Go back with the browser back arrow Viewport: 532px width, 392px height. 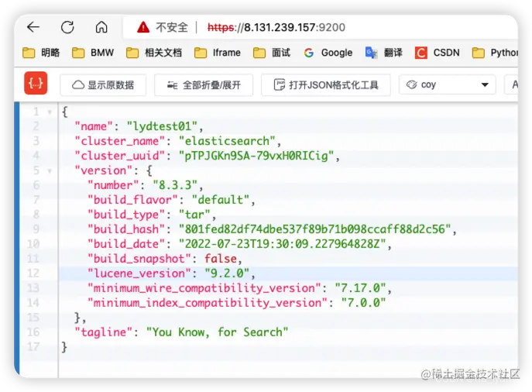pos(33,27)
